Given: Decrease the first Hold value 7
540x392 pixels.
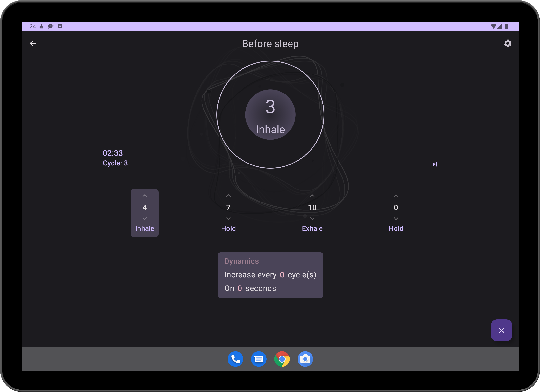Looking at the screenshot, I should [x=228, y=219].
